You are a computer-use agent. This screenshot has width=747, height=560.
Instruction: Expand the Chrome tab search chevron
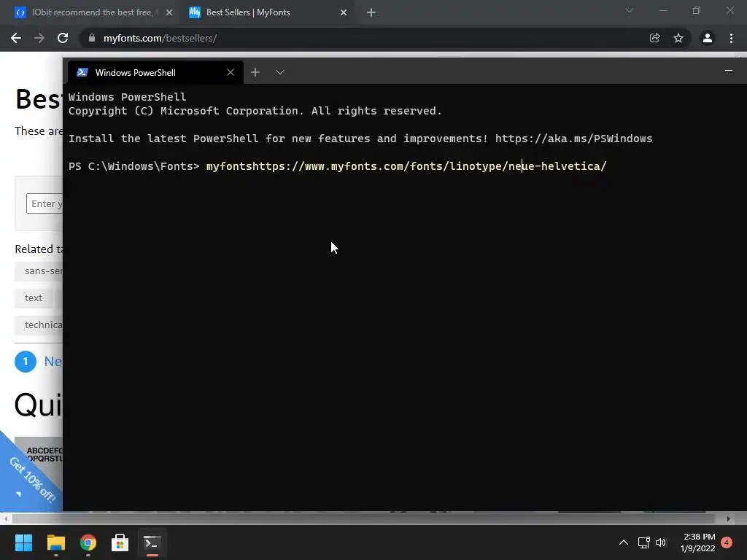click(x=630, y=10)
